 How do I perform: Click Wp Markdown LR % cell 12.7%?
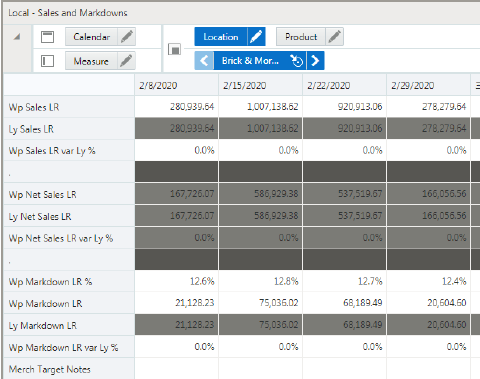click(x=345, y=281)
